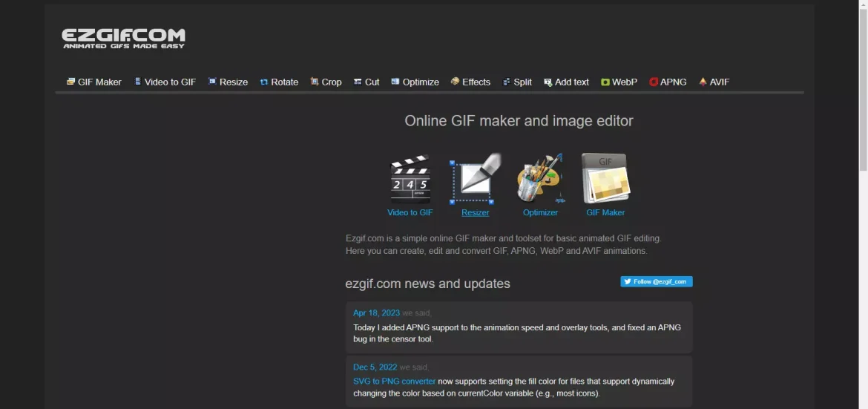Open the Optimize menu item
The width and height of the screenshot is (868, 409).
coord(415,82)
